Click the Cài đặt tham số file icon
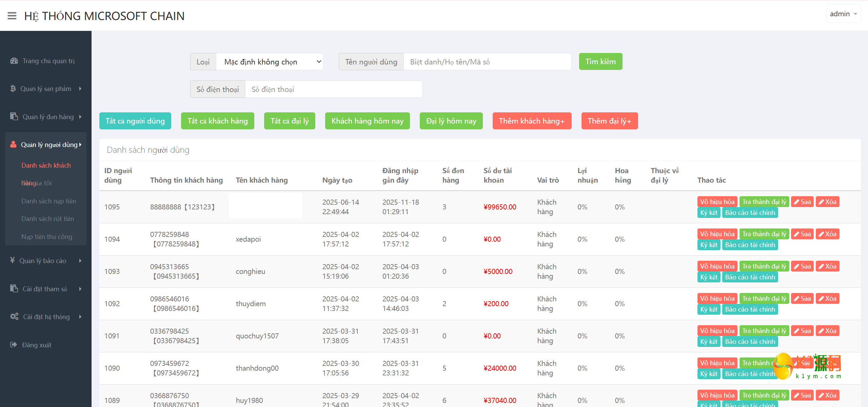The height and width of the screenshot is (407, 868). 14,289
